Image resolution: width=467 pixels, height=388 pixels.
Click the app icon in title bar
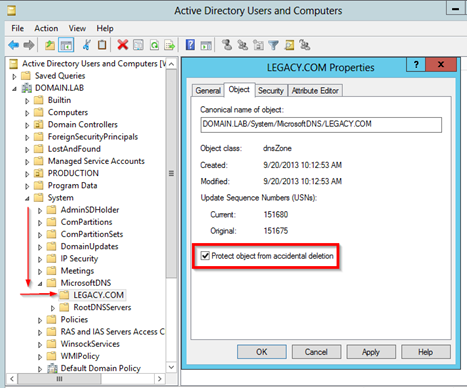(x=12, y=11)
